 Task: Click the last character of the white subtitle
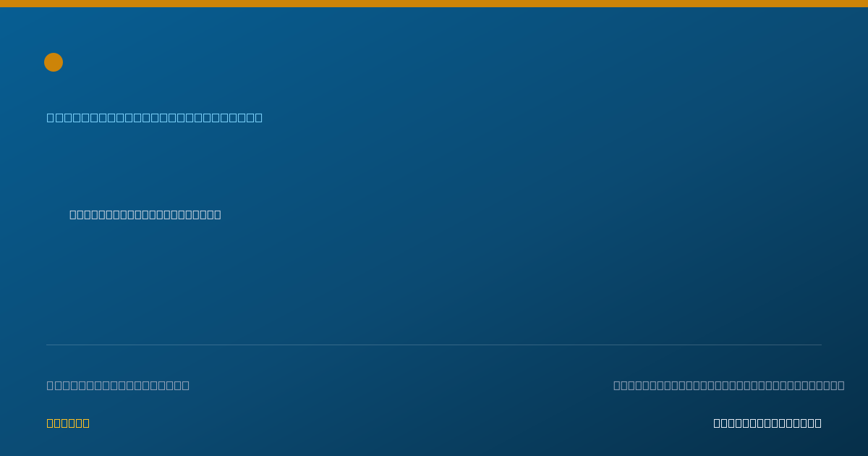[218, 214]
